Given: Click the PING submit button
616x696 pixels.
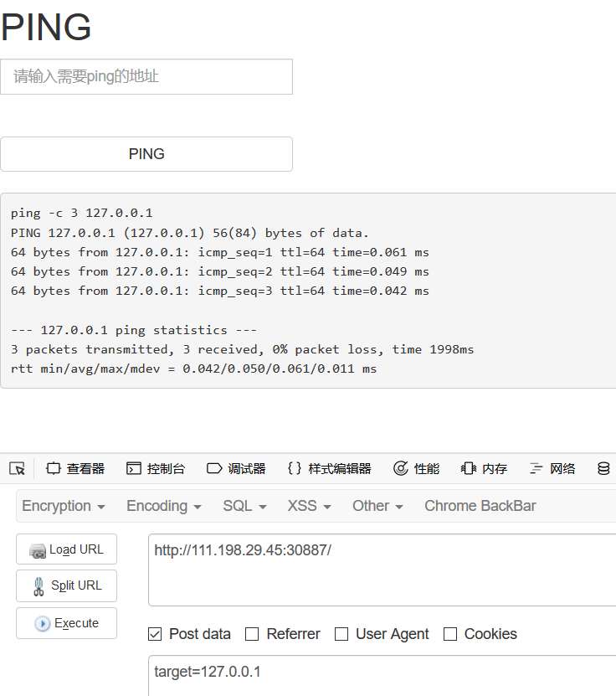Looking at the screenshot, I should point(146,154).
